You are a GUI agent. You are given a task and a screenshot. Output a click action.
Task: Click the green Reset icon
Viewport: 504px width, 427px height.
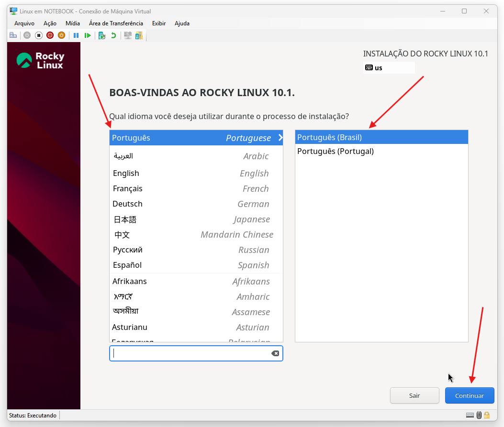click(x=88, y=35)
